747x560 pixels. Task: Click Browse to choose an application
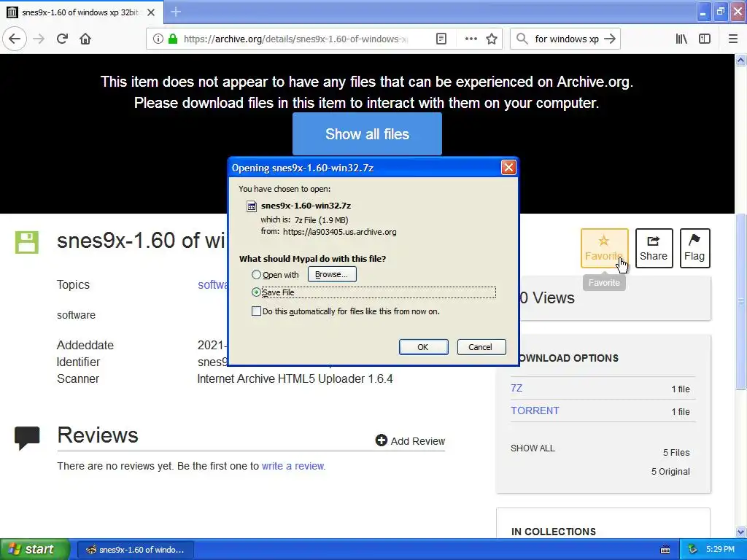(x=332, y=274)
